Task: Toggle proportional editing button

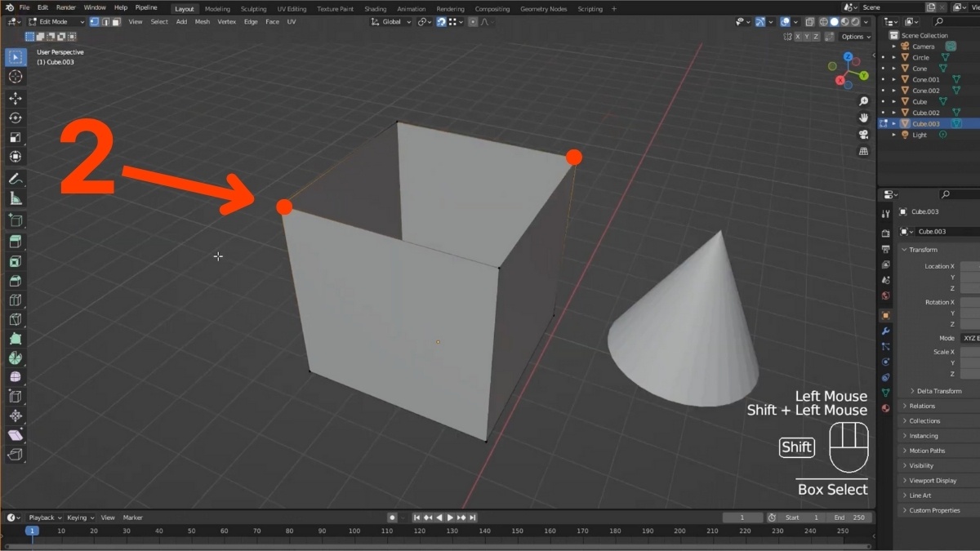Action: [474, 22]
